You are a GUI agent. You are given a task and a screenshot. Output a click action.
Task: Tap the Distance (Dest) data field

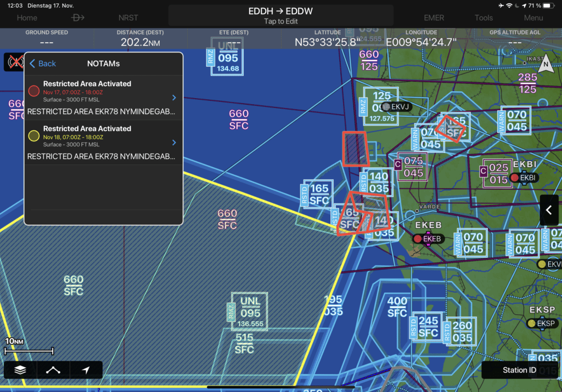(x=140, y=38)
